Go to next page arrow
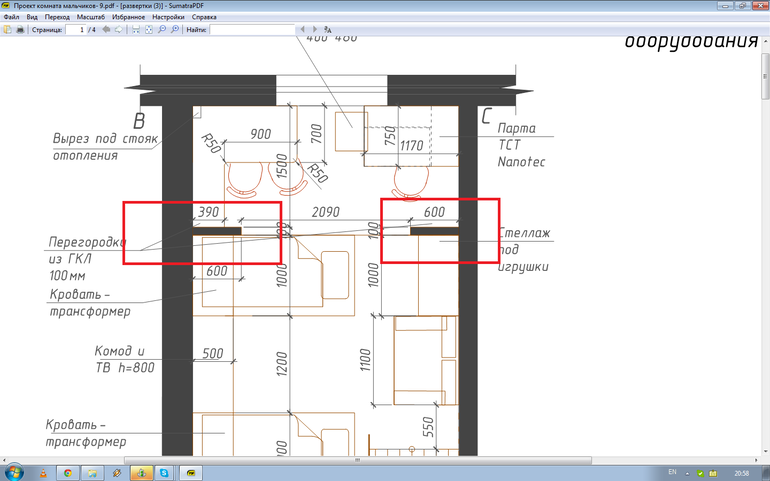This screenshot has width=770, height=481. pos(119,30)
